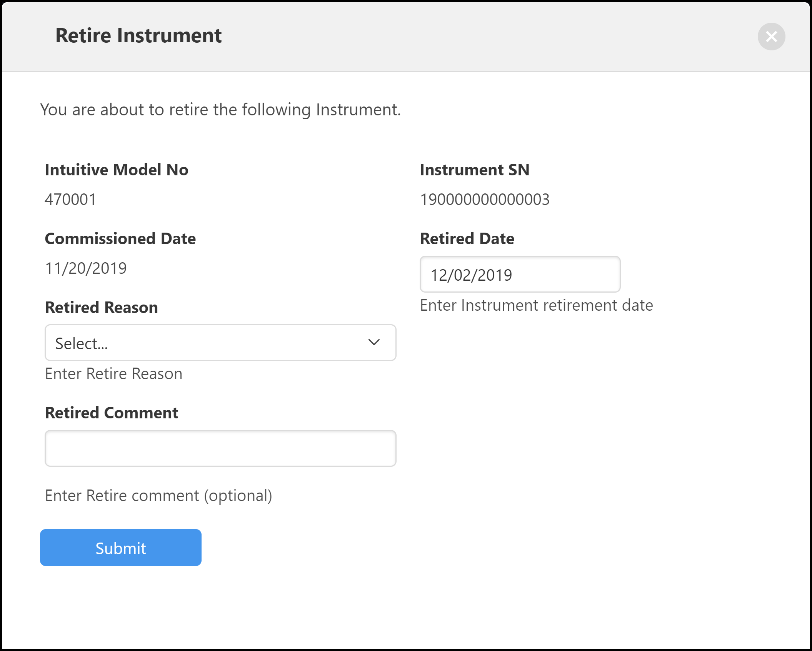Click the Retired Date field label
812x651 pixels.
(x=467, y=239)
